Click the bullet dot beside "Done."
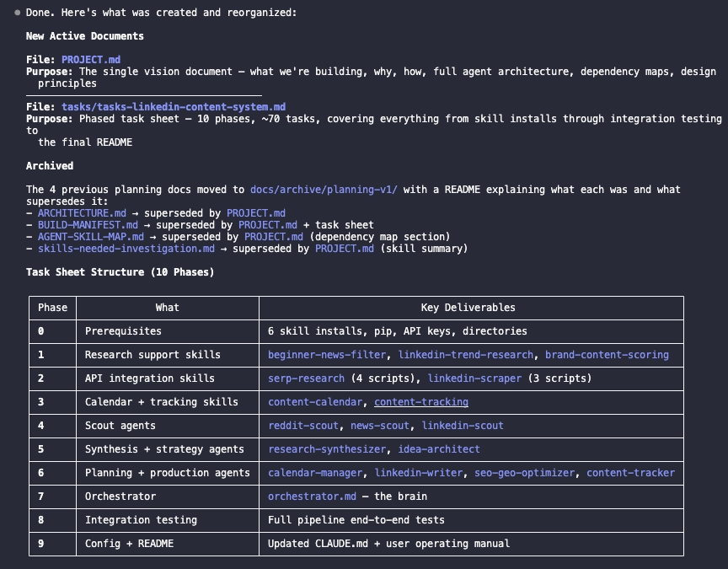Viewport: 728px width, 569px height. click(x=18, y=13)
